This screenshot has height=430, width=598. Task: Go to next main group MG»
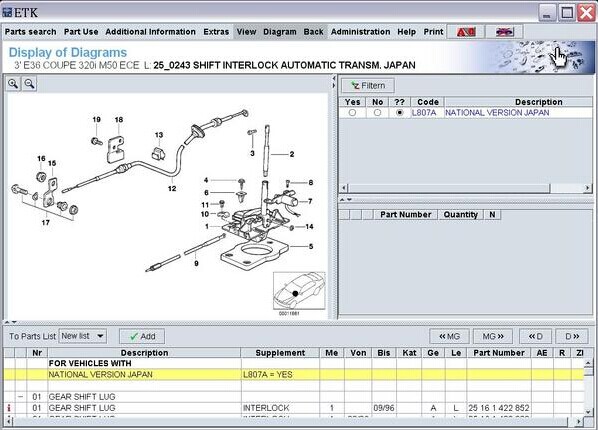pyautogui.click(x=493, y=336)
